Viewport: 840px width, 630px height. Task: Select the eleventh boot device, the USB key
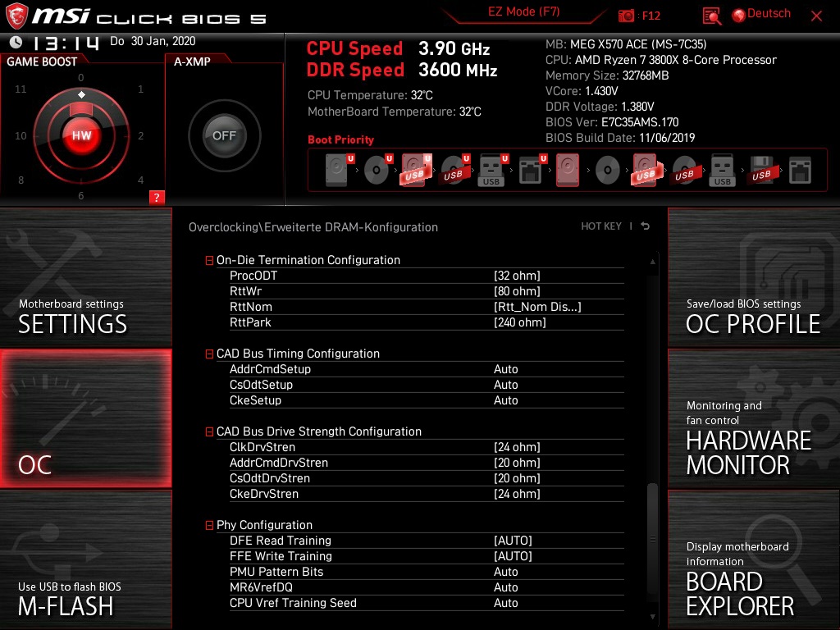coord(722,170)
